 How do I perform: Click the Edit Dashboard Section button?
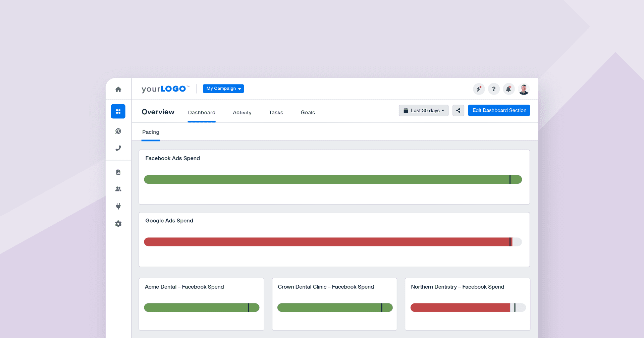point(499,111)
